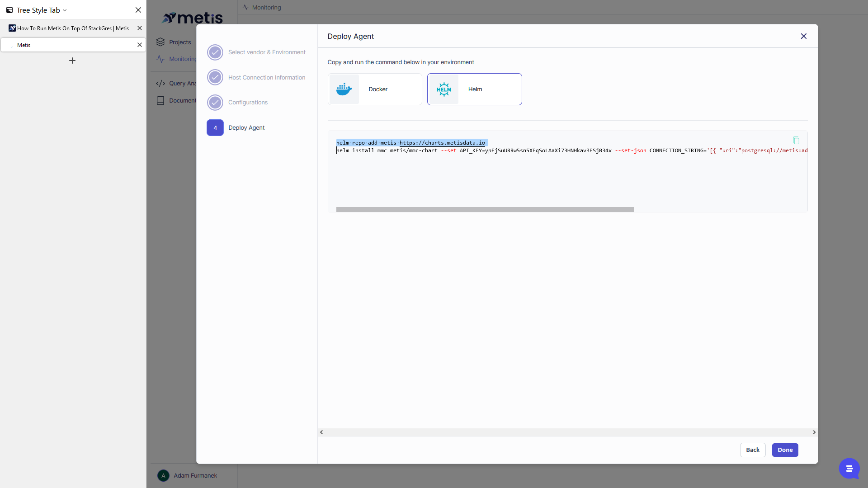Viewport: 868px width, 488px height.
Task: Click the Back button
Action: (x=753, y=450)
